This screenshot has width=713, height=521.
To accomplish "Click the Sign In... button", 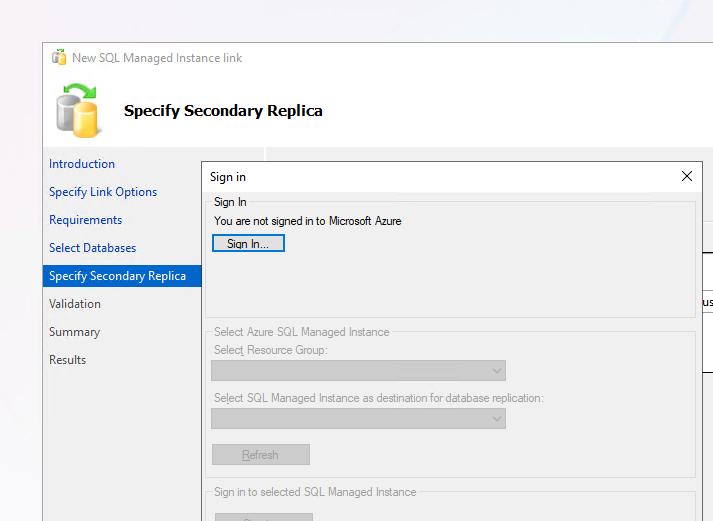I will [248, 243].
